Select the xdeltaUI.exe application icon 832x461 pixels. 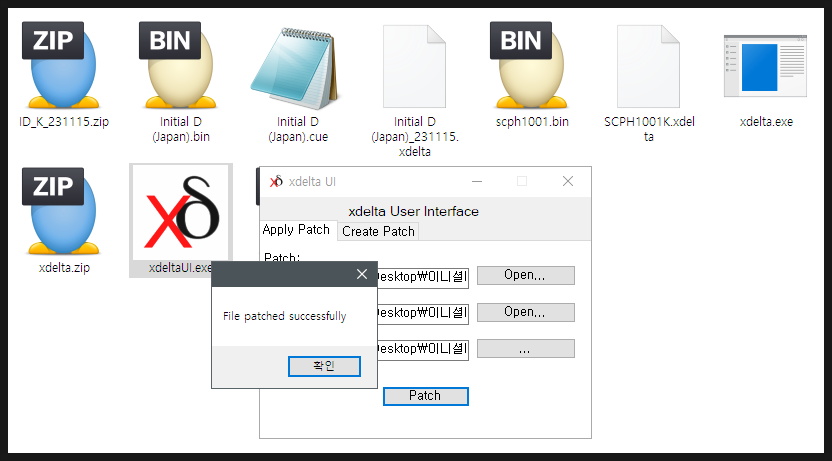click(x=181, y=213)
